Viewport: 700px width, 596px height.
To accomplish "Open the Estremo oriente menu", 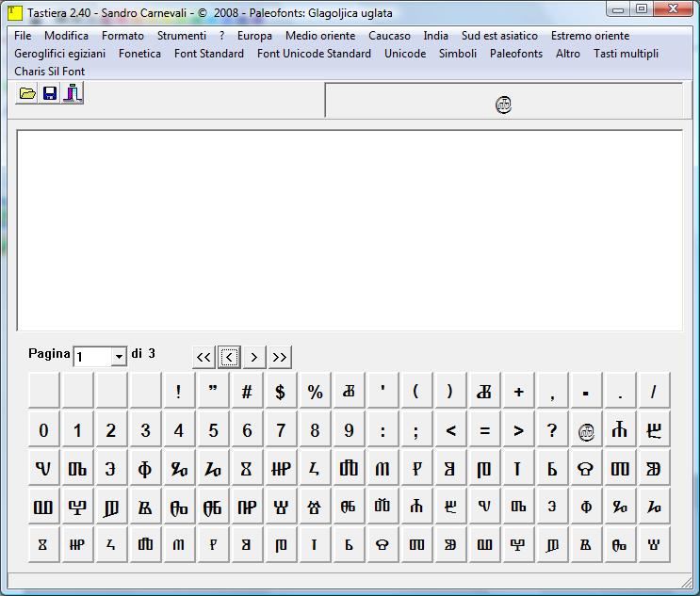I will click(x=590, y=36).
